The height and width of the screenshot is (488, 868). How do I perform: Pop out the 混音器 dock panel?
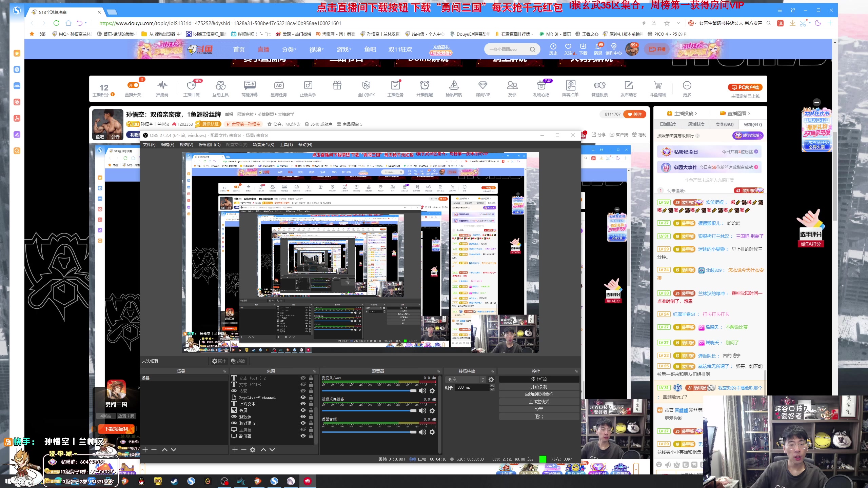pos(438,371)
